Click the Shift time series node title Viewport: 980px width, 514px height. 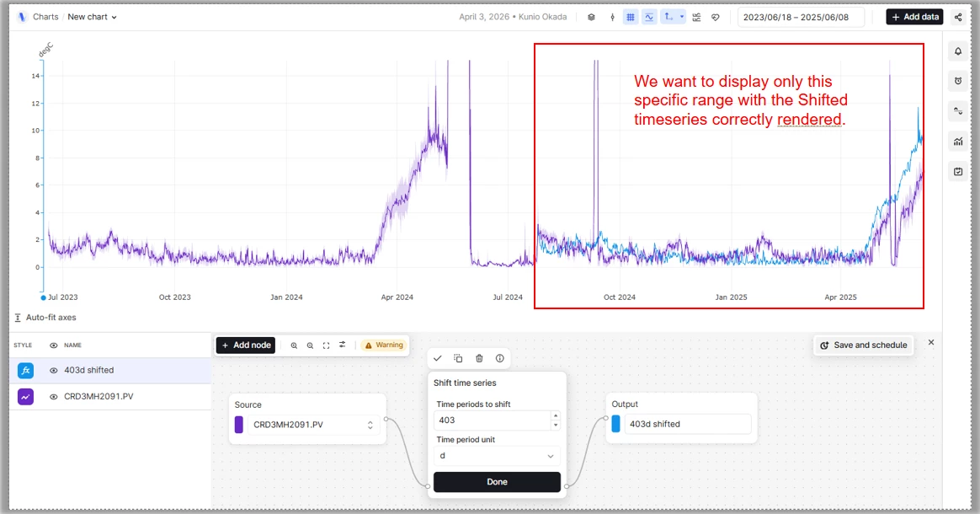(465, 383)
